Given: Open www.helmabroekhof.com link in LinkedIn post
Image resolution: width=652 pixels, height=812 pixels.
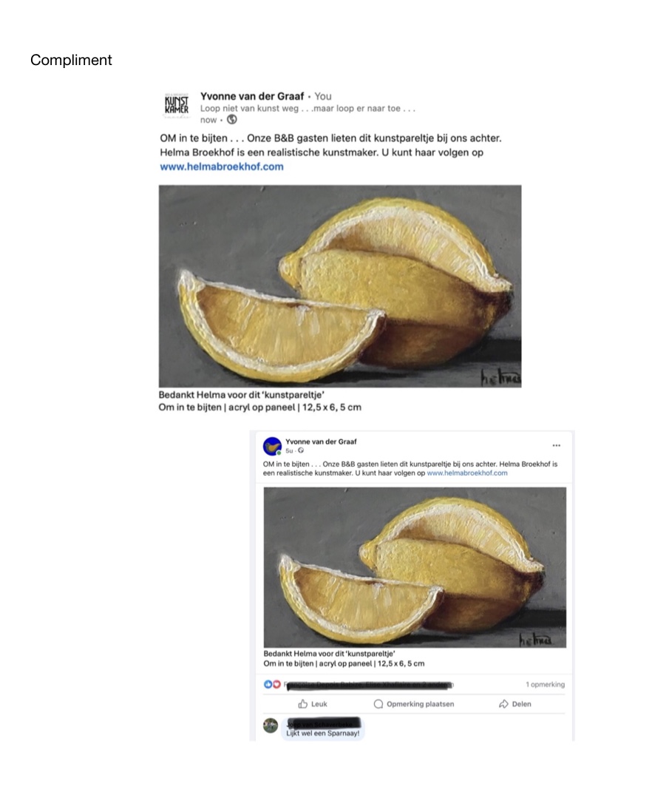Looking at the screenshot, I should pos(222,166).
